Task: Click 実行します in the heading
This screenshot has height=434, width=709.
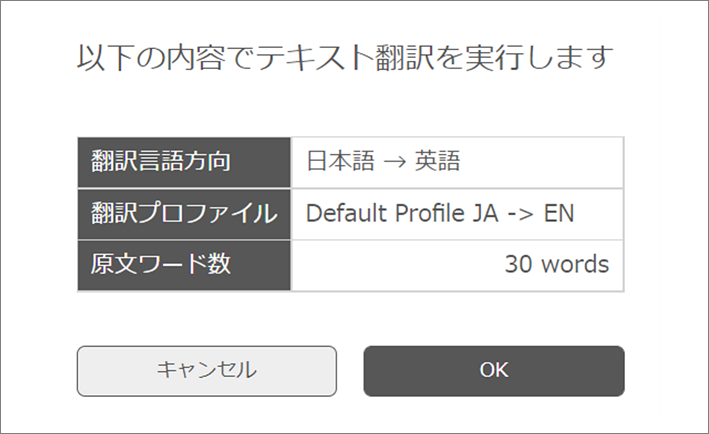Action: [x=538, y=58]
